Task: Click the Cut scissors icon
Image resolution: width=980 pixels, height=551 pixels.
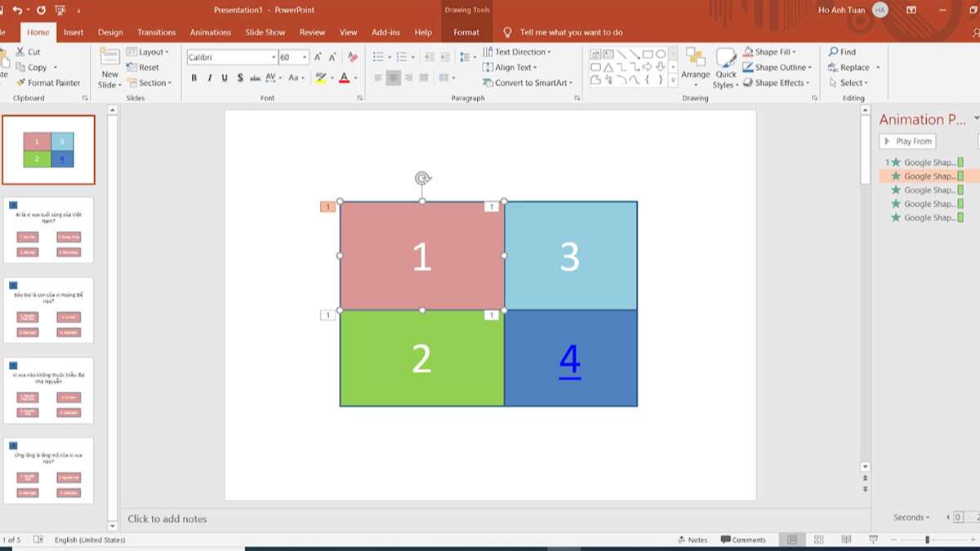Action: pyautogui.click(x=20, y=51)
